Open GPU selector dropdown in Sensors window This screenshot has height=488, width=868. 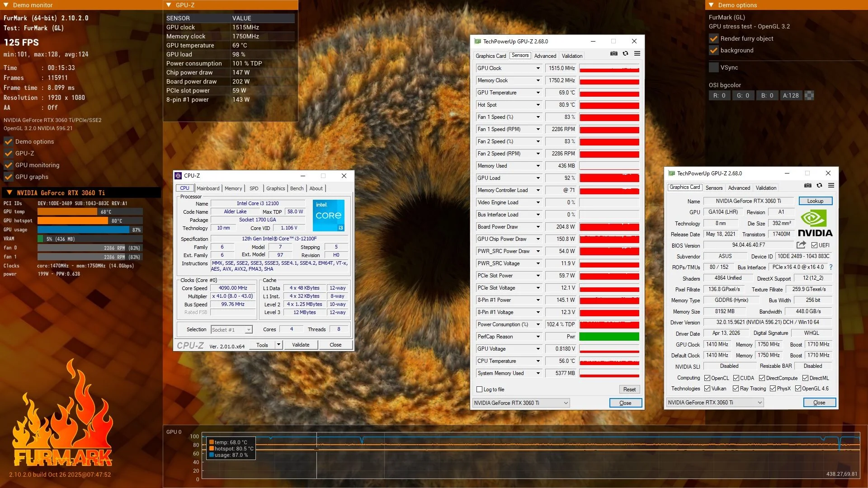(x=521, y=403)
